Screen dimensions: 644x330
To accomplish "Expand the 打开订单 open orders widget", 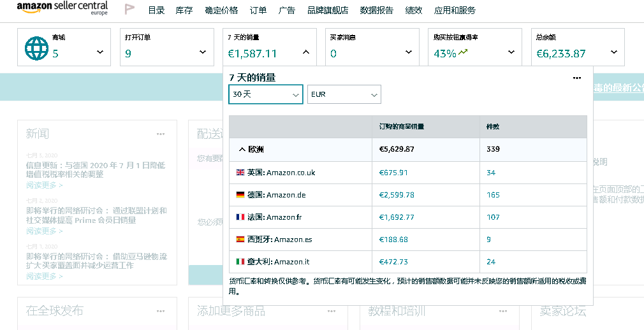I will (203, 52).
